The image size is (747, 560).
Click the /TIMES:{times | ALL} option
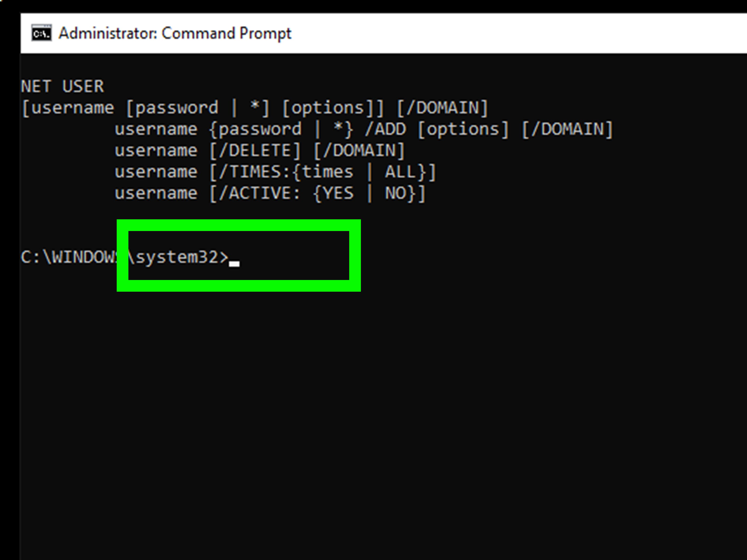(323, 172)
